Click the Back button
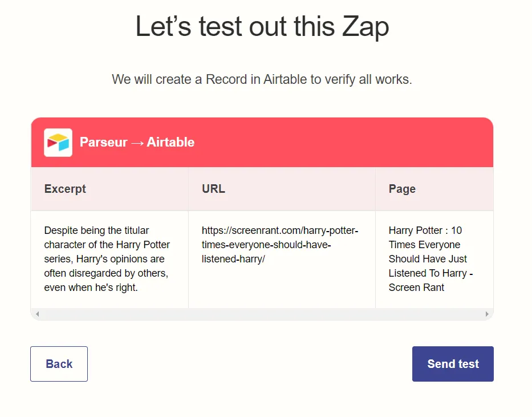 tap(59, 363)
